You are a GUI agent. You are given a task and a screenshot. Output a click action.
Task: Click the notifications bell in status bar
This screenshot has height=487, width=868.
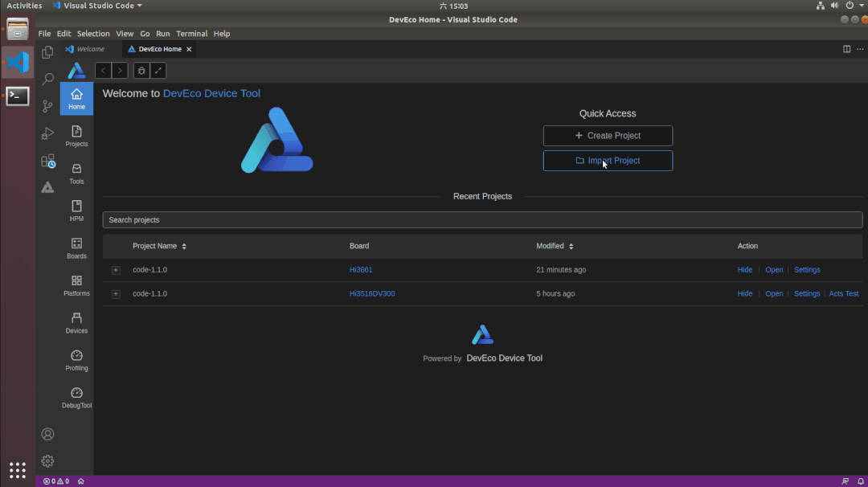click(860, 481)
